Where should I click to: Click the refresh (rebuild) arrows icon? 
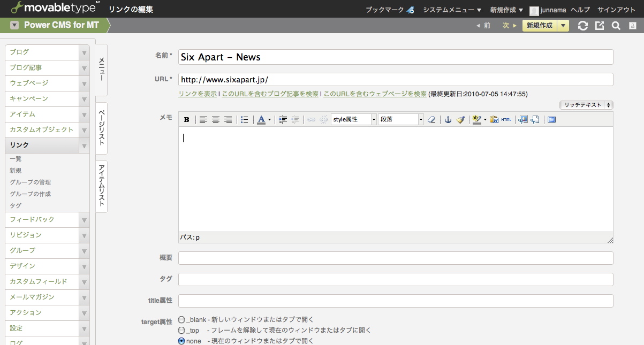pos(583,26)
